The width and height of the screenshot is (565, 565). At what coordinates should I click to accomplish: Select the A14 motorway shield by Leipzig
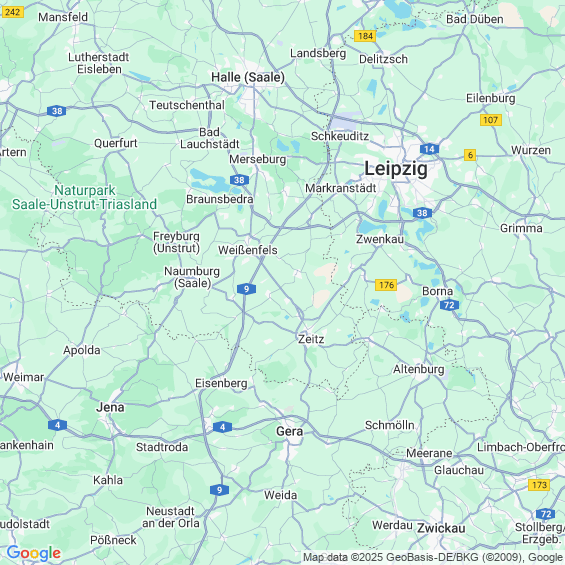point(429,149)
